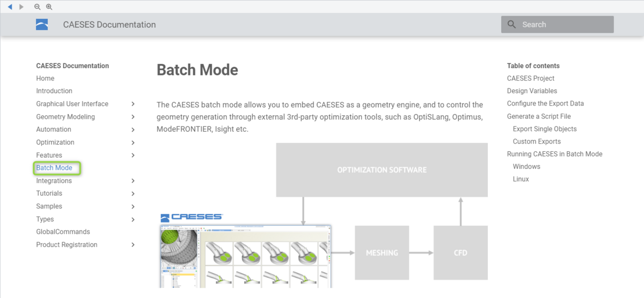Expand the Integrations chevron
644x298 pixels.
[x=133, y=181]
